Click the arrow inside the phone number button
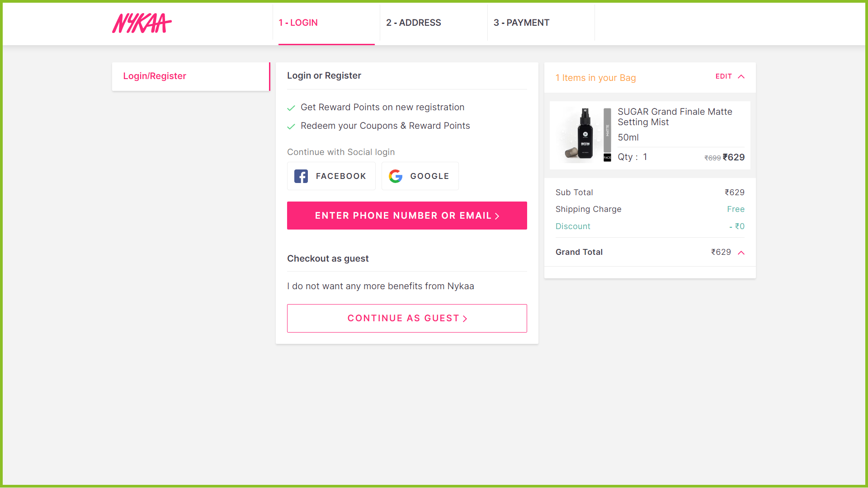The width and height of the screenshot is (868, 488). 497,216
